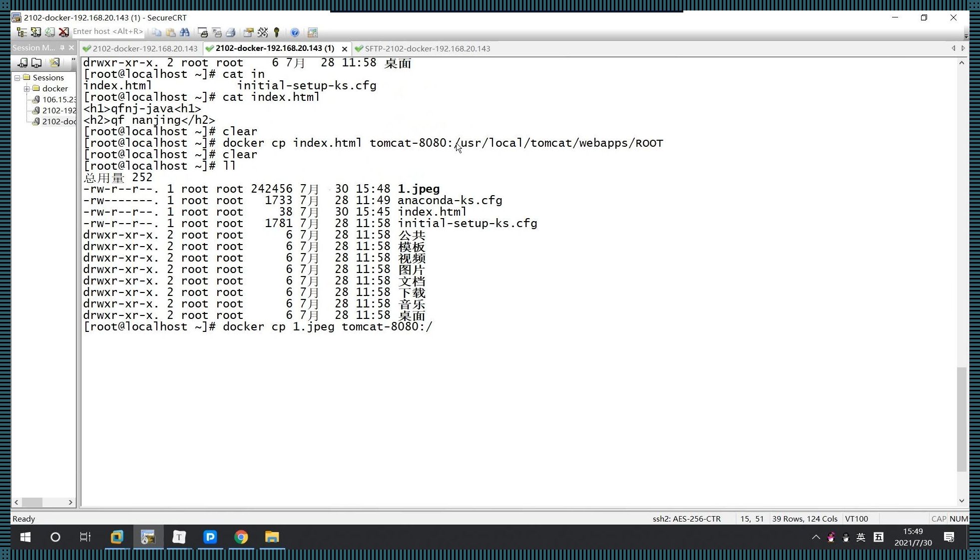Click the 英 input method indicator
The height and width of the screenshot is (560, 980).
[x=861, y=538]
